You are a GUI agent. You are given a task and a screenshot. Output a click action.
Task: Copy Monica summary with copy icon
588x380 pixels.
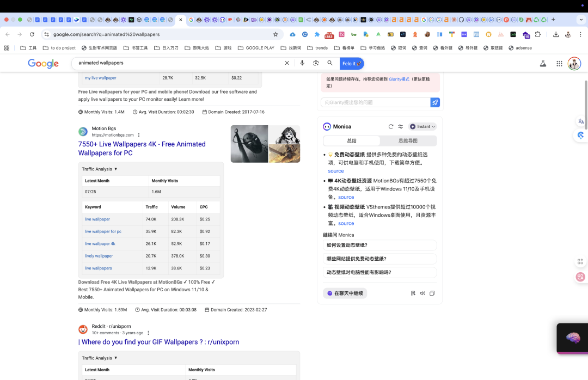[x=432, y=293]
